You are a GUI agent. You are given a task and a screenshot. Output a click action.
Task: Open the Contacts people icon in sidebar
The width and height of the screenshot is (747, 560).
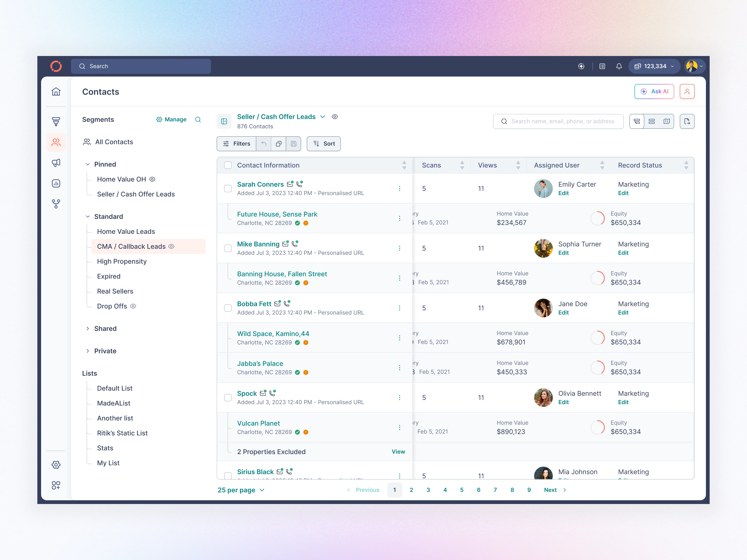[56, 142]
